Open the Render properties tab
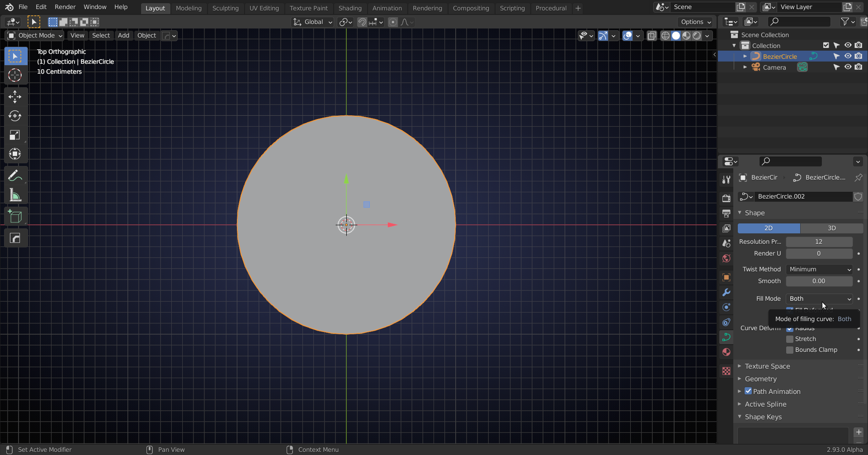Viewport: 868px width, 455px height. click(x=726, y=198)
